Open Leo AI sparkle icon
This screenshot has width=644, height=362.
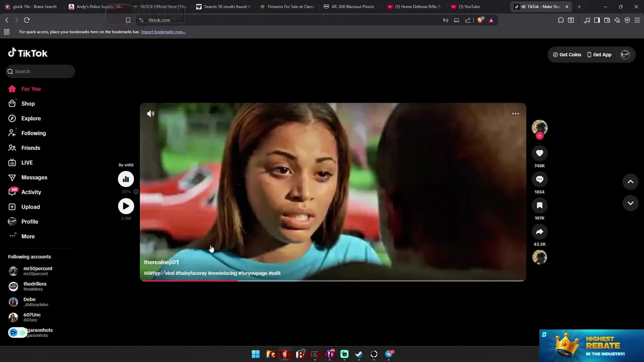(x=617, y=20)
